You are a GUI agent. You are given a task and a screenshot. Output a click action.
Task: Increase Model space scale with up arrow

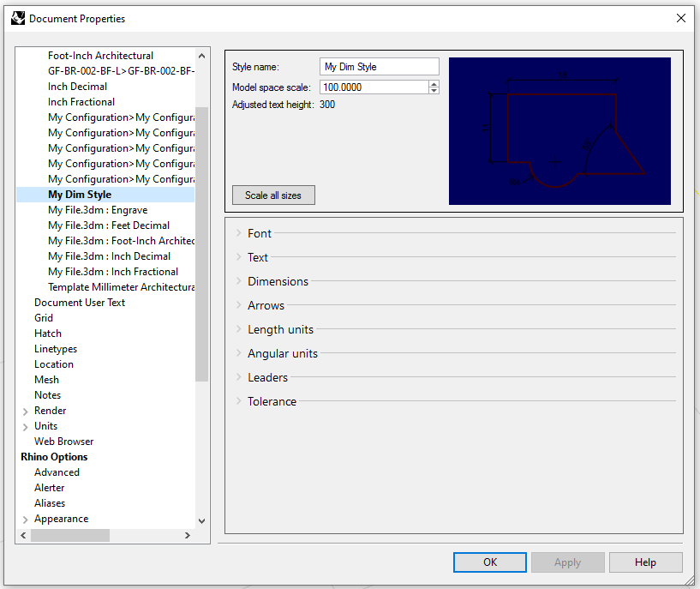(434, 84)
